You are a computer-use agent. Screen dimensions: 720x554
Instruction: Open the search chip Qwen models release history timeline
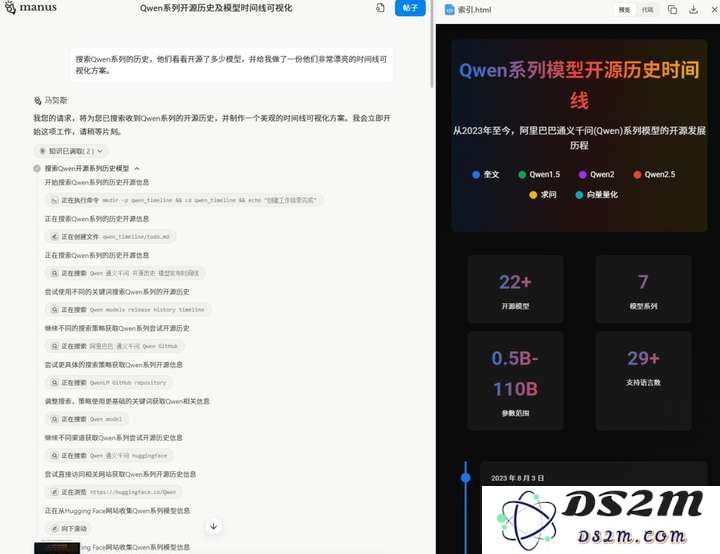click(x=128, y=310)
